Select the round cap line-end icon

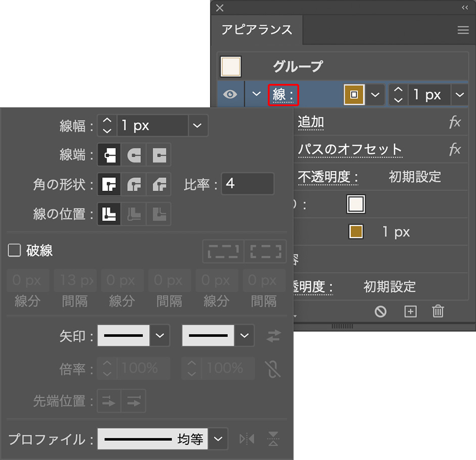[134, 155]
